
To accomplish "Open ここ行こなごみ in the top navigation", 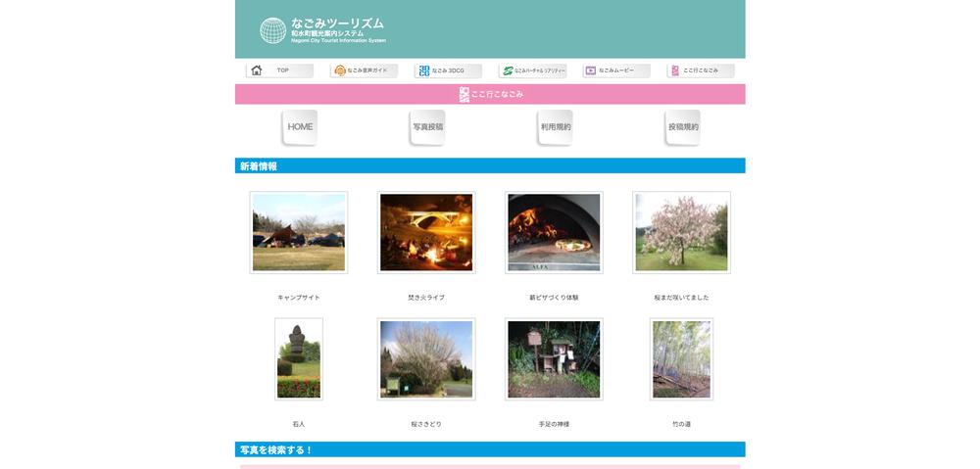I will (x=701, y=70).
